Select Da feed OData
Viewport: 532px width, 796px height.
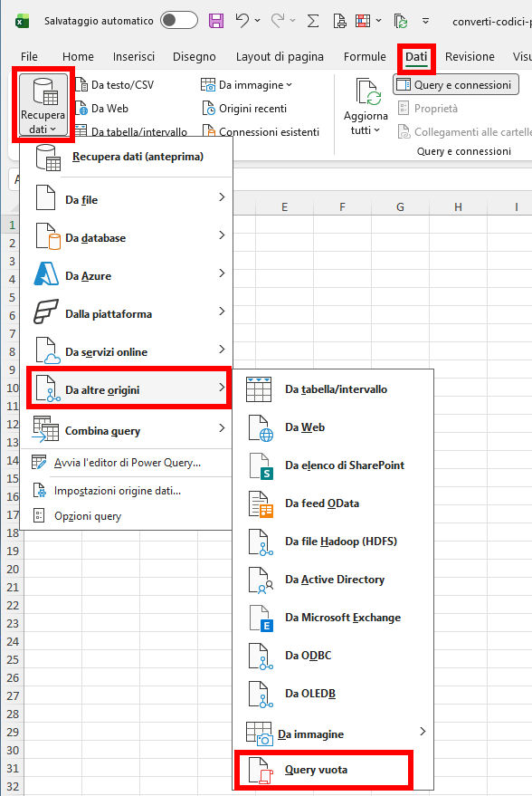[333, 503]
